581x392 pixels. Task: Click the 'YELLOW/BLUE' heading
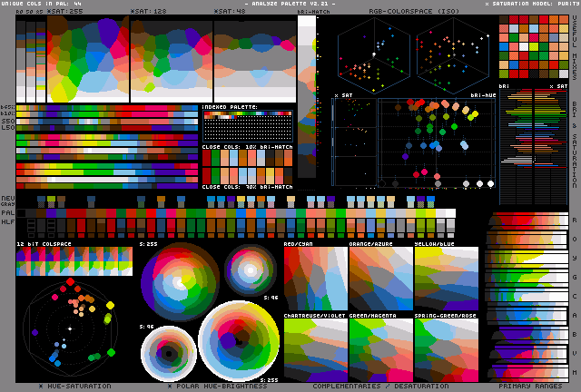coord(434,244)
